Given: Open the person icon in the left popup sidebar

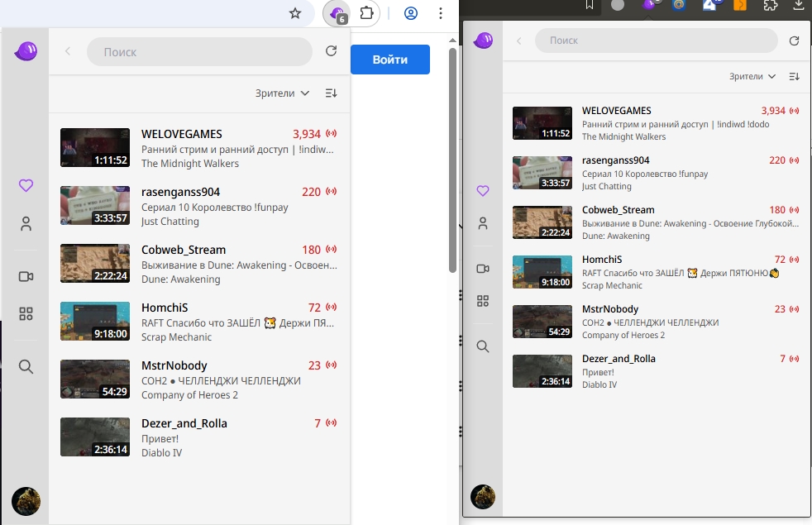Looking at the screenshot, I should click(26, 223).
